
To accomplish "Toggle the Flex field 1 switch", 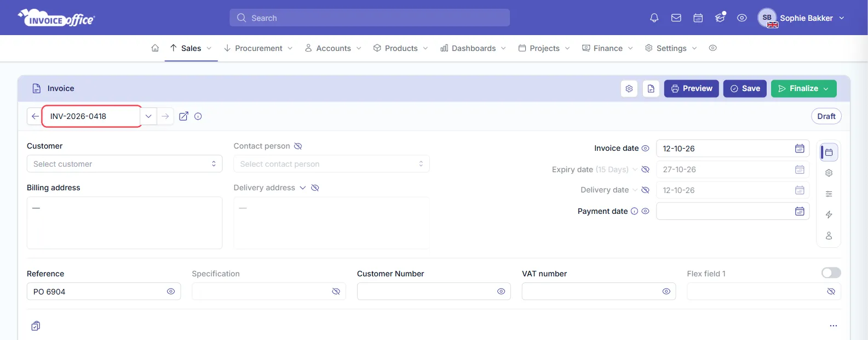I will coord(831,273).
